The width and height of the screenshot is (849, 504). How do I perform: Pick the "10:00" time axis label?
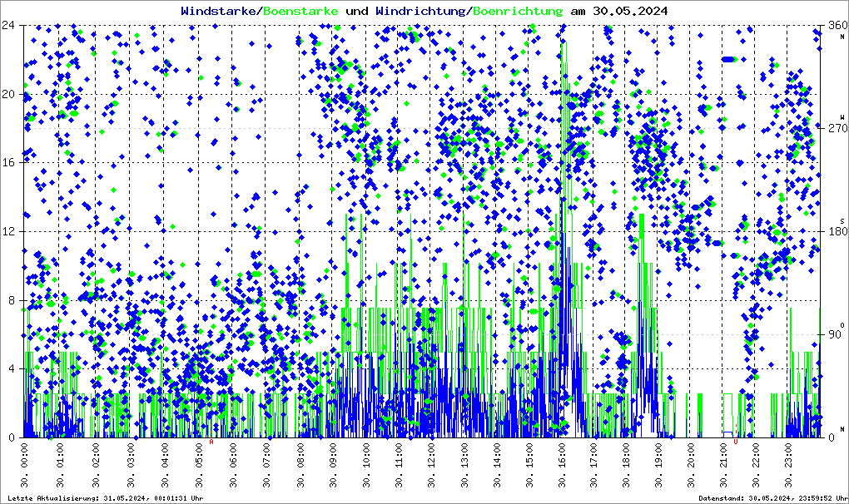point(366,465)
